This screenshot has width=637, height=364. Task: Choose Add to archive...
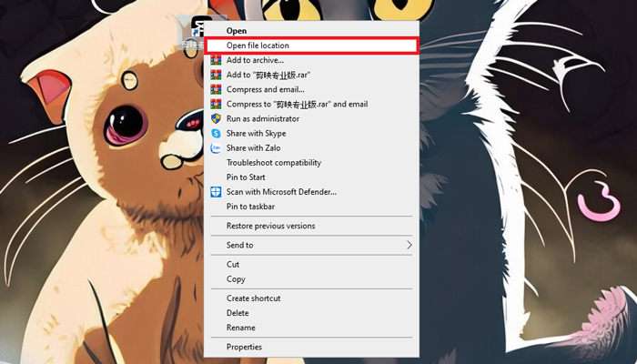click(x=311, y=60)
